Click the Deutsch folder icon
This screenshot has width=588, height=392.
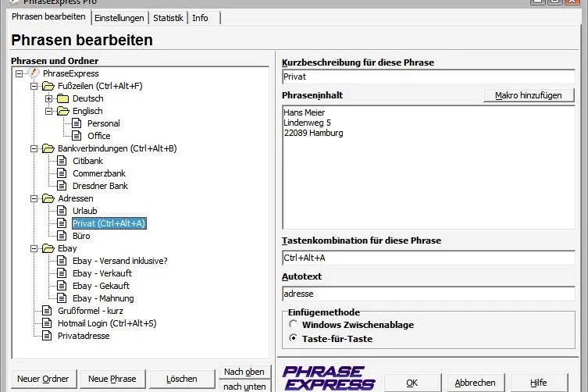point(62,98)
